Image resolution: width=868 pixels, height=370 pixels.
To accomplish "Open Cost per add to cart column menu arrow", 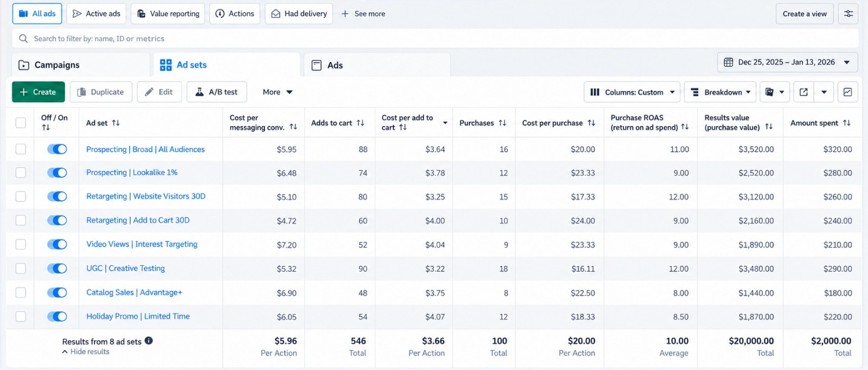I will (445, 123).
